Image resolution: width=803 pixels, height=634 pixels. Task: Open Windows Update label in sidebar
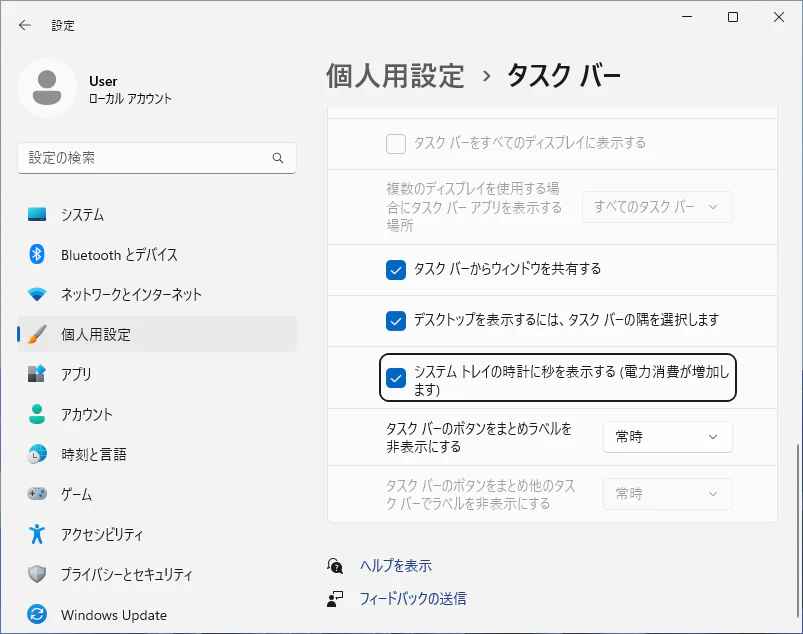114,615
